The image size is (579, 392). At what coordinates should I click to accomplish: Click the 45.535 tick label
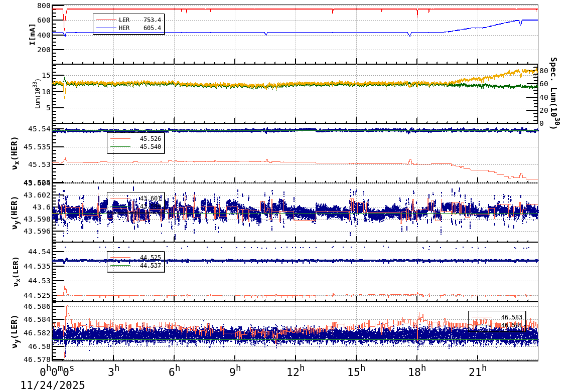(37, 147)
